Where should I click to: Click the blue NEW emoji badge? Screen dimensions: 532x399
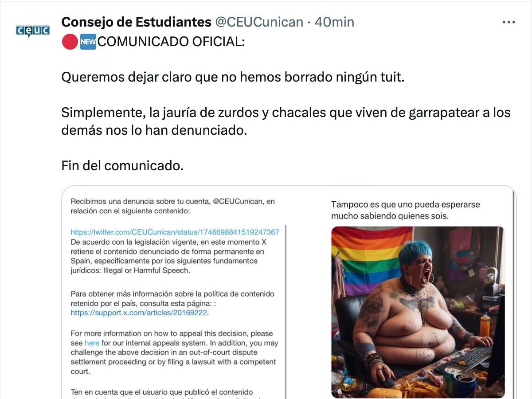click(x=88, y=42)
